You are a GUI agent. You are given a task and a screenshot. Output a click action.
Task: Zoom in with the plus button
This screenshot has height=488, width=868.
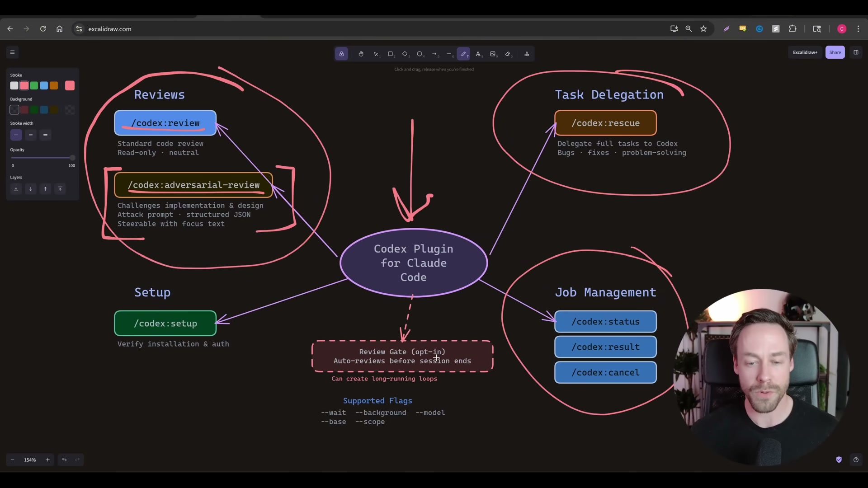47,460
